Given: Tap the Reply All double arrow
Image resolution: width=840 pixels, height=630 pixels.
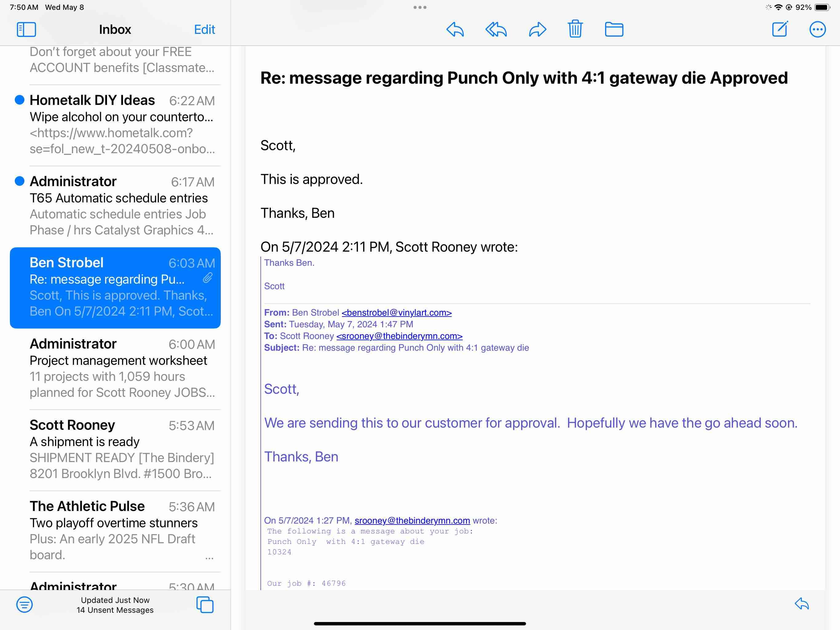Looking at the screenshot, I should [496, 29].
